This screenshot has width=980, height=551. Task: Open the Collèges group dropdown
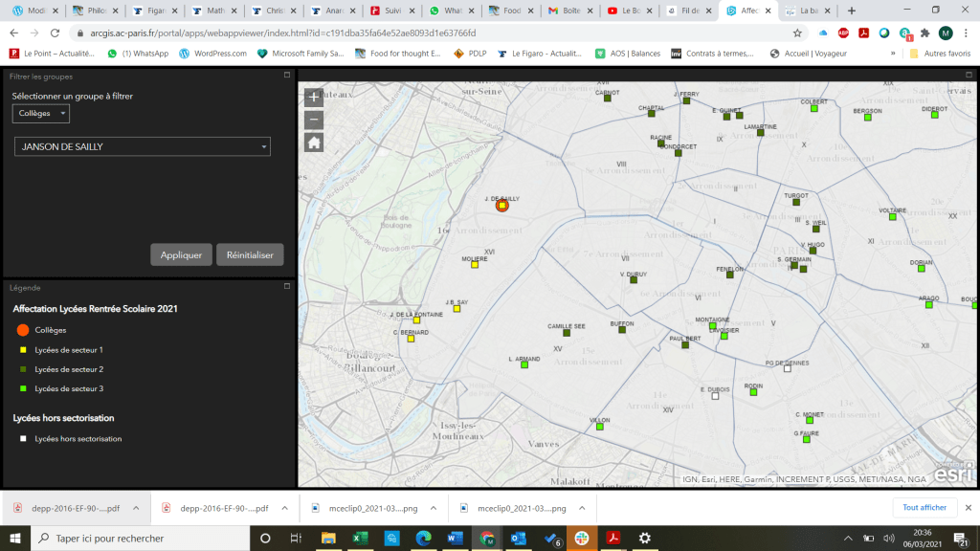tap(41, 114)
